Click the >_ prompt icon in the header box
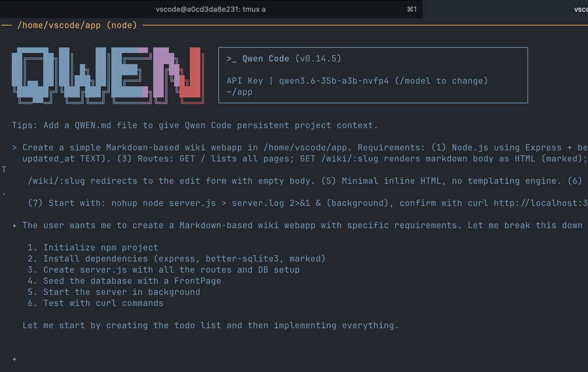 pyautogui.click(x=232, y=59)
